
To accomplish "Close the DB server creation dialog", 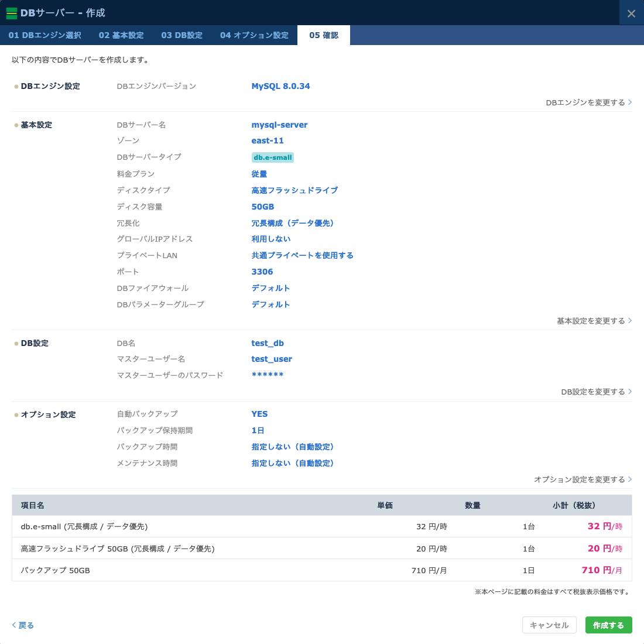I will click(631, 13).
